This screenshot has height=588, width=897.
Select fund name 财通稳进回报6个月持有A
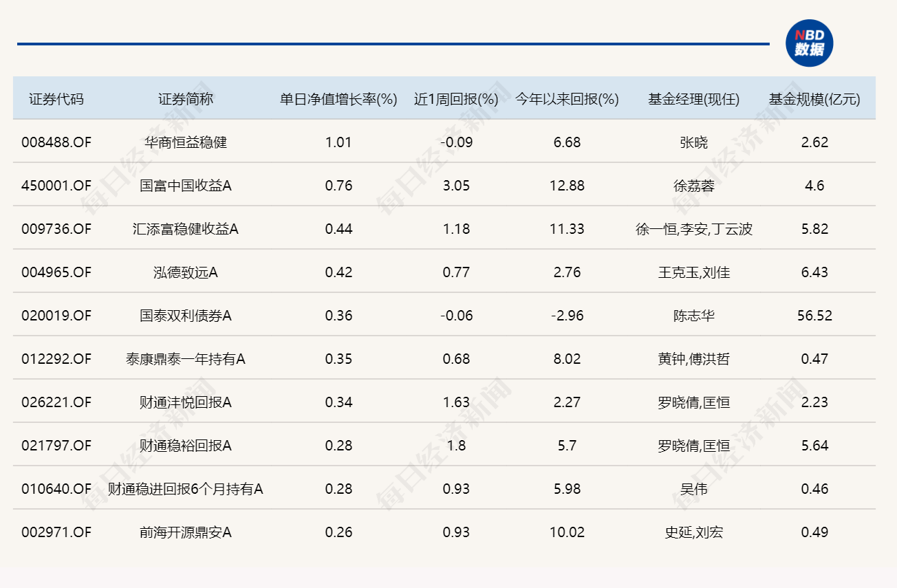pos(186,489)
